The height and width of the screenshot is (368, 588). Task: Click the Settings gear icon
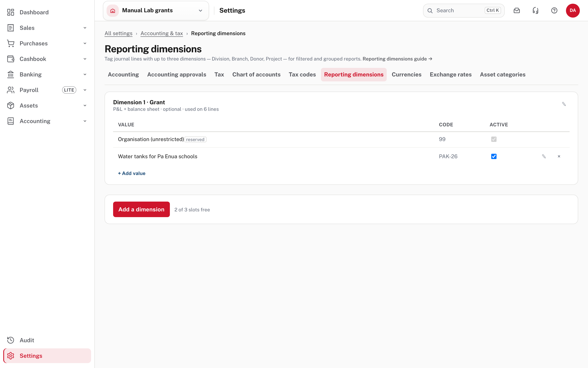click(10, 356)
